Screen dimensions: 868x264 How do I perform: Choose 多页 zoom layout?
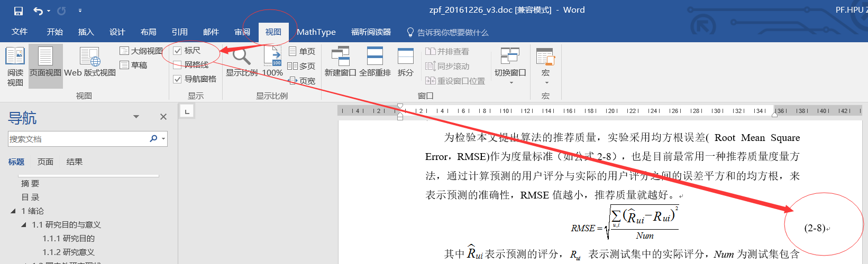click(302, 66)
